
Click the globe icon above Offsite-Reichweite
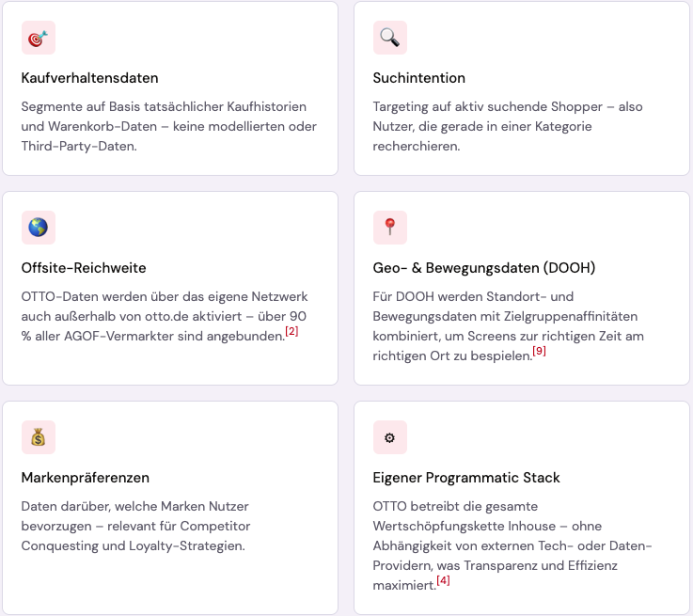coord(39,228)
